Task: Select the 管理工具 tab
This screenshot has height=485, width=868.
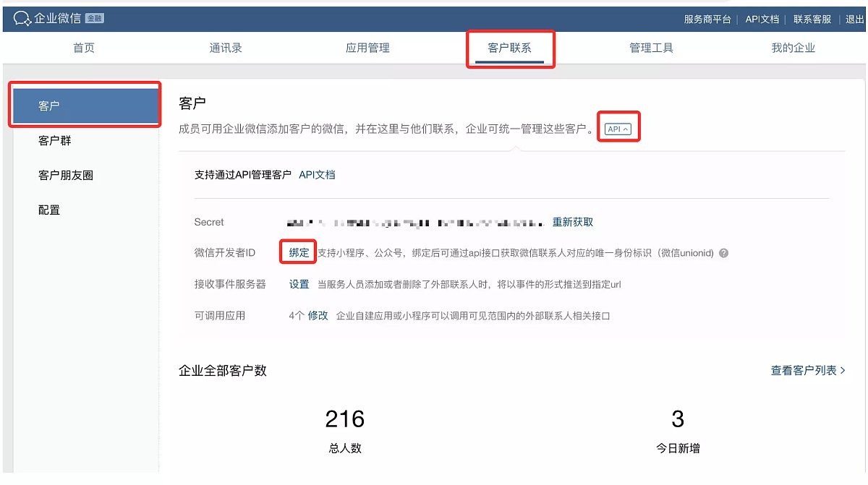Action: 651,48
